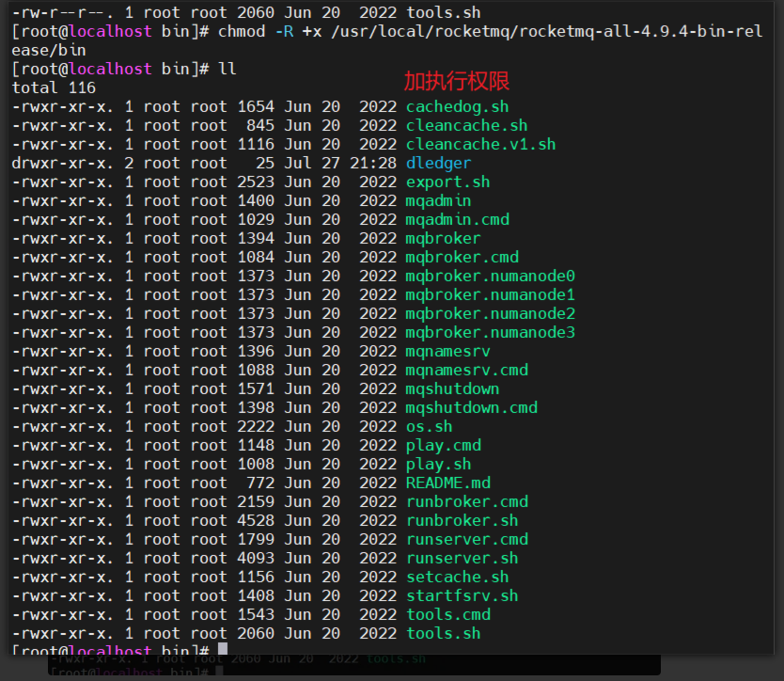The width and height of the screenshot is (784, 681).
Task: Click the mqadmin.cmd filename
Action: click(457, 220)
